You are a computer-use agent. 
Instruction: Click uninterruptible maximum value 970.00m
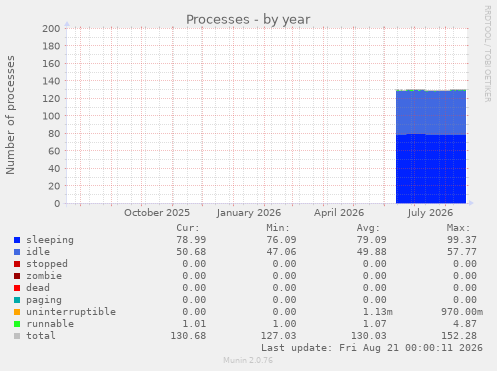click(462, 312)
